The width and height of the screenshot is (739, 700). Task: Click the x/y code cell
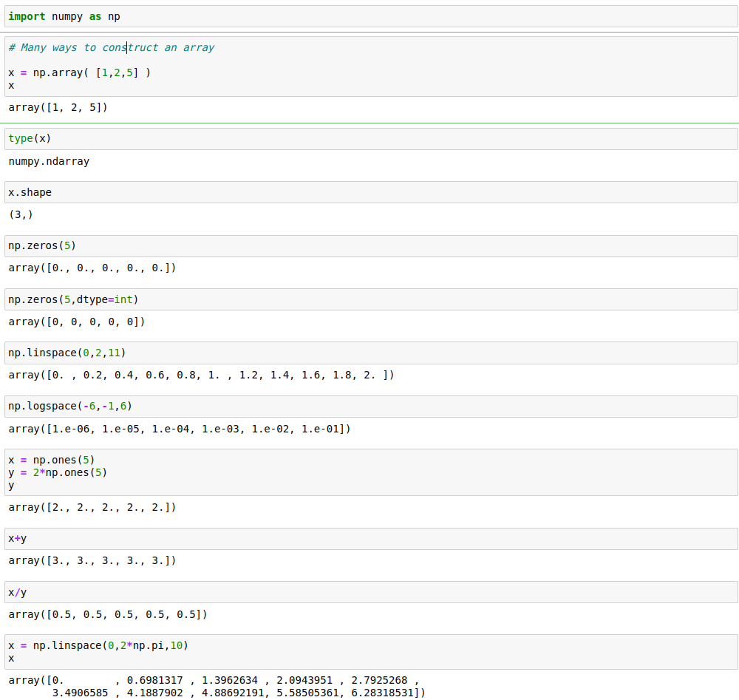click(x=369, y=592)
